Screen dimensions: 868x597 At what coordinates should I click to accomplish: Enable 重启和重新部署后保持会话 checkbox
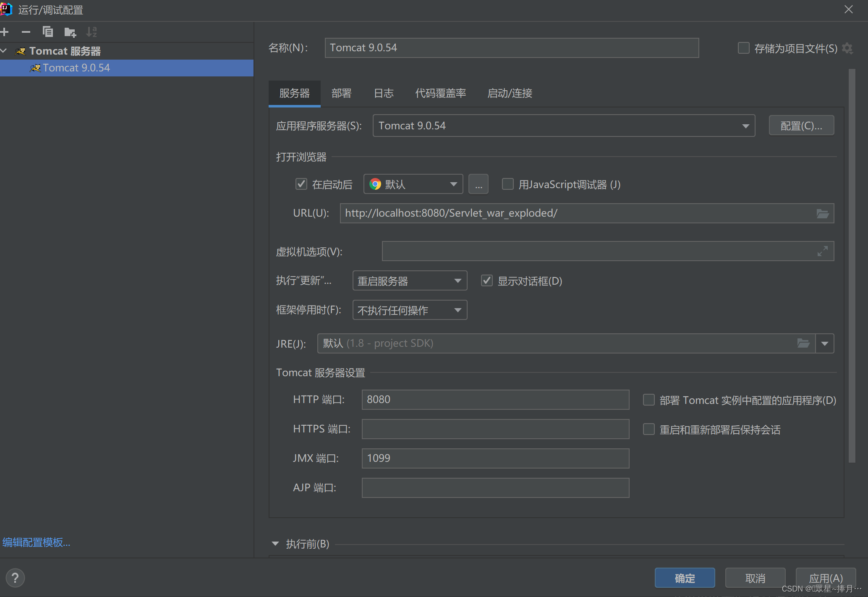point(649,429)
